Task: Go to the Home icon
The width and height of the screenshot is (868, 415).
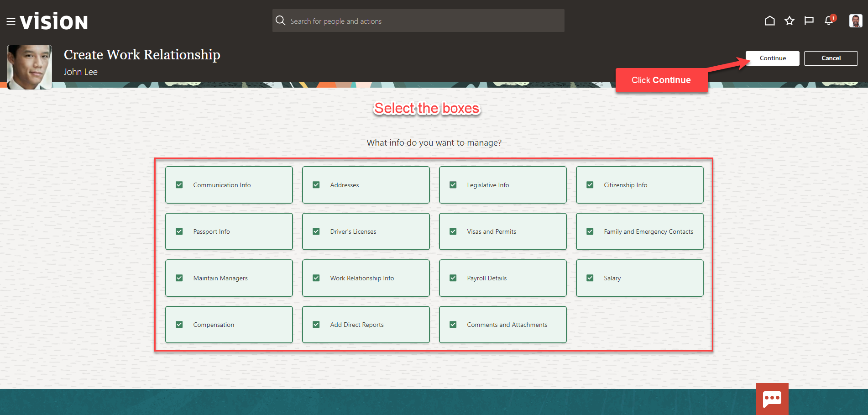Action: coord(770,21)
